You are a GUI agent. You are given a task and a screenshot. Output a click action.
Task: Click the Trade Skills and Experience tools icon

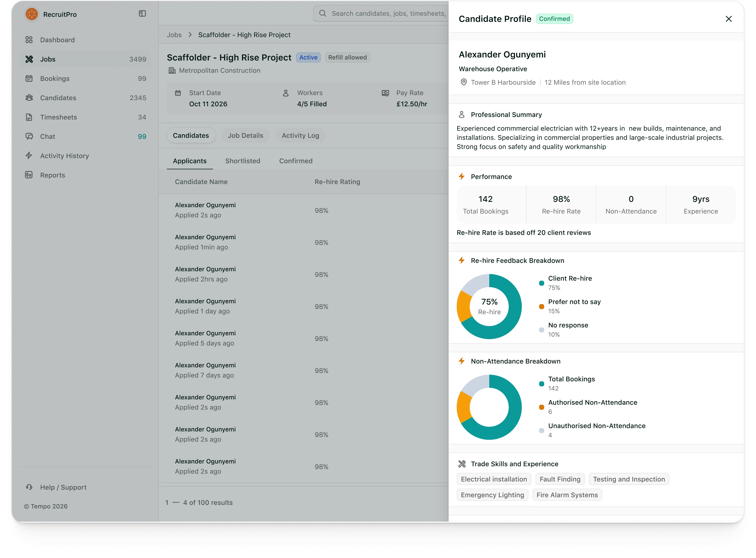(462, 464)
